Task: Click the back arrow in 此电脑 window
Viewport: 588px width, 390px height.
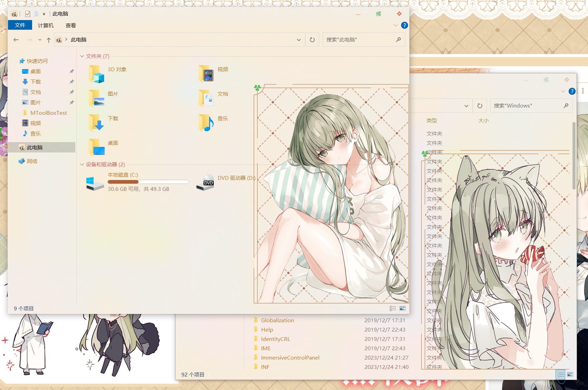Action: coord(16,40)
